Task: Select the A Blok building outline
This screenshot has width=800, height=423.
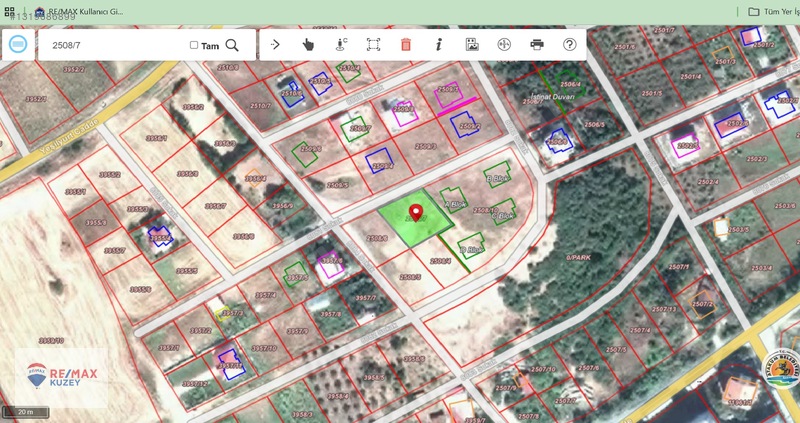Action: (x=453, y=200)
